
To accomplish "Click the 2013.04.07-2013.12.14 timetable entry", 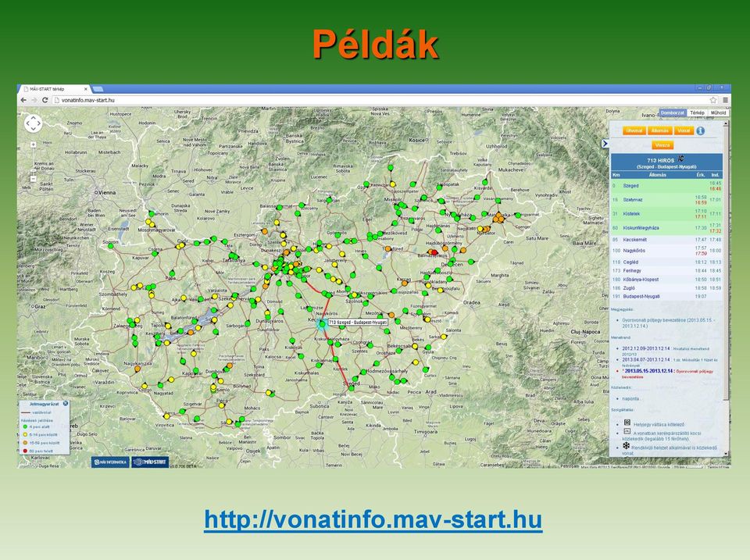I will [x=646, y=359].
